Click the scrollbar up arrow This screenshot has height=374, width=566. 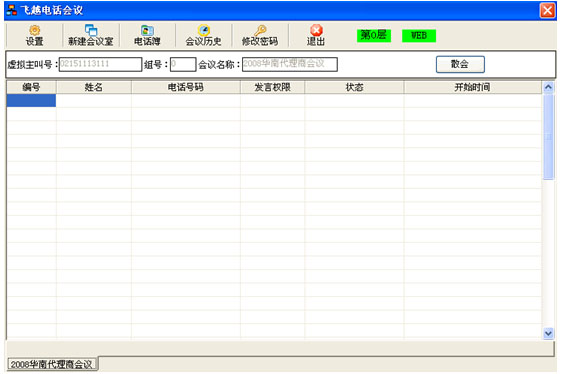pos(548,87)
